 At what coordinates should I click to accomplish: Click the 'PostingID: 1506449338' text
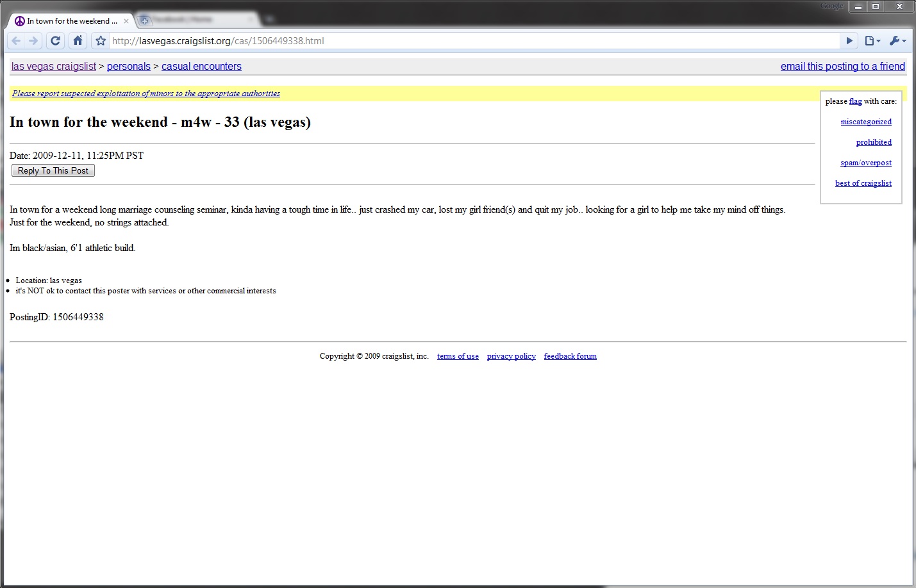[x=56, y=317]
